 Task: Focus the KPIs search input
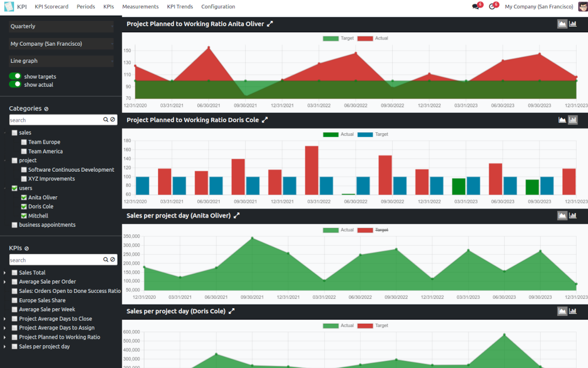[x=56, y=260]
